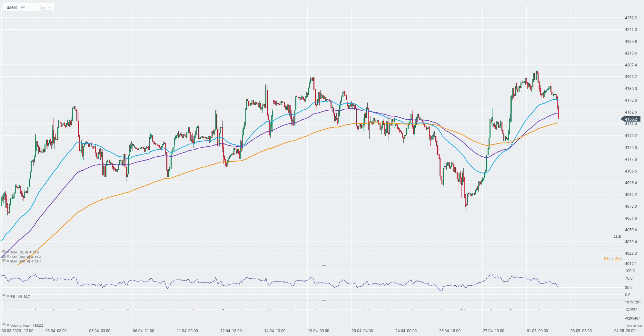Open the US500 instrument dropdown arrow
The width and height of the screenshot is (644, 336).
pyautogui.click(x=29, y=7)
